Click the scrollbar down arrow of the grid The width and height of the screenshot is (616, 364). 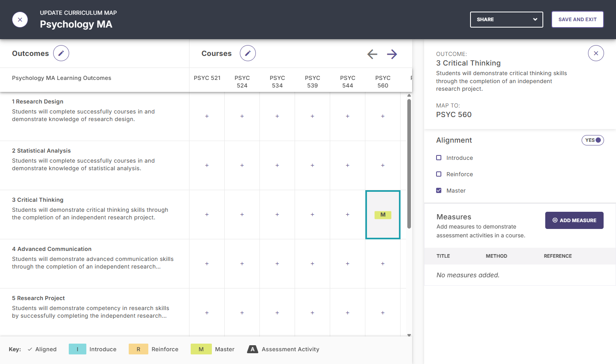409,335
